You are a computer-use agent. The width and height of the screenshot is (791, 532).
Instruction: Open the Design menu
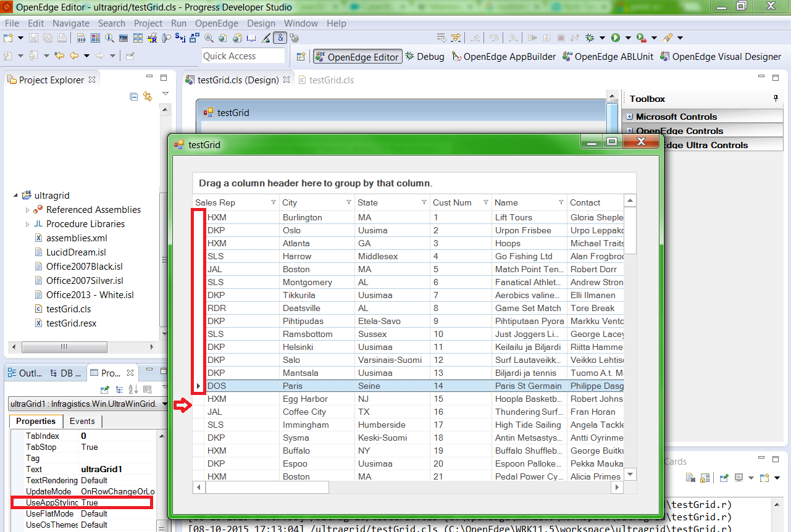pos(261,23)
